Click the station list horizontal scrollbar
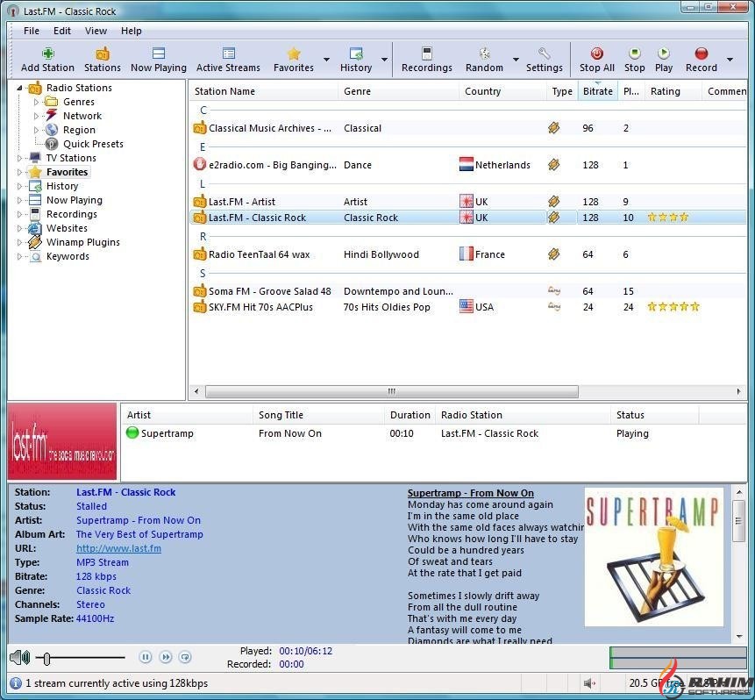The image size is (755, 700). tap(391, 391)
